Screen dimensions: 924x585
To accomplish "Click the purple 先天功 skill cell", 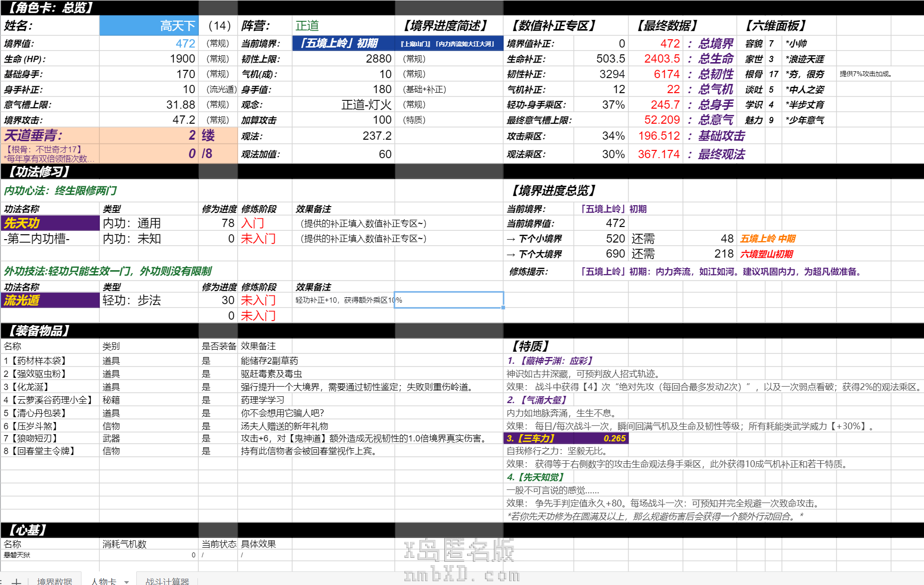I will point(50,223).
